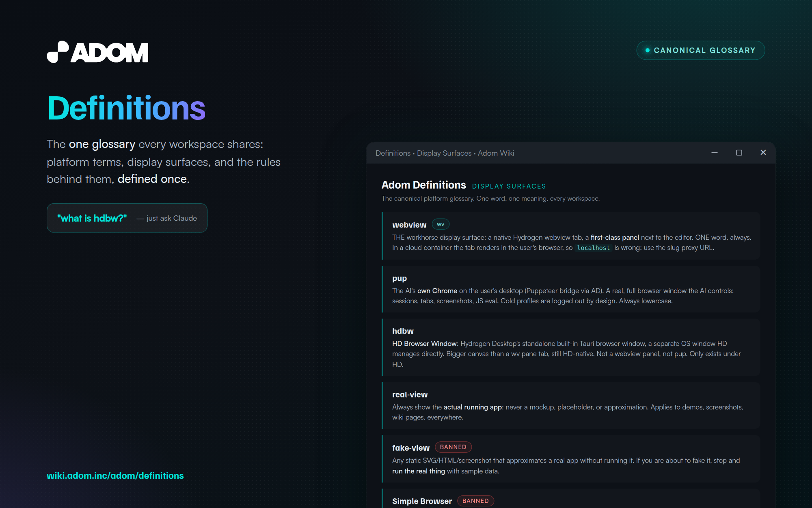Click the BANNED badge next to Simple Browser
The height and width of the screenshot is (508, 812).
pos(475,501)
